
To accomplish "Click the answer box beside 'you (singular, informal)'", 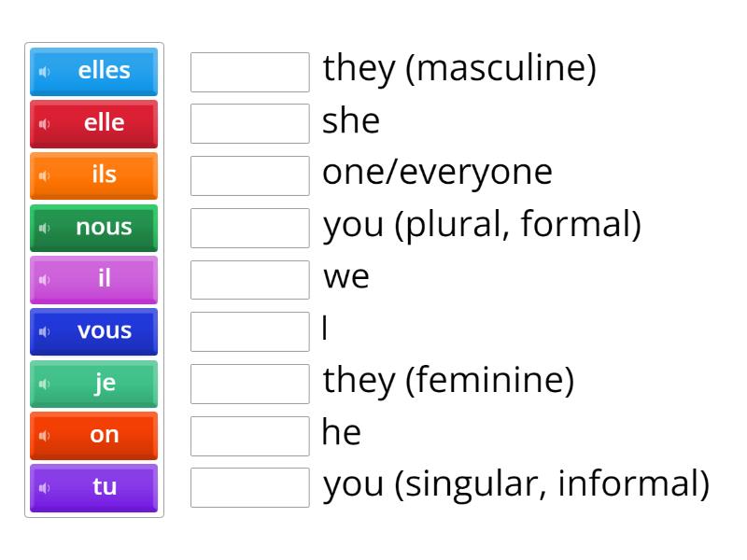I will (249, 486).
